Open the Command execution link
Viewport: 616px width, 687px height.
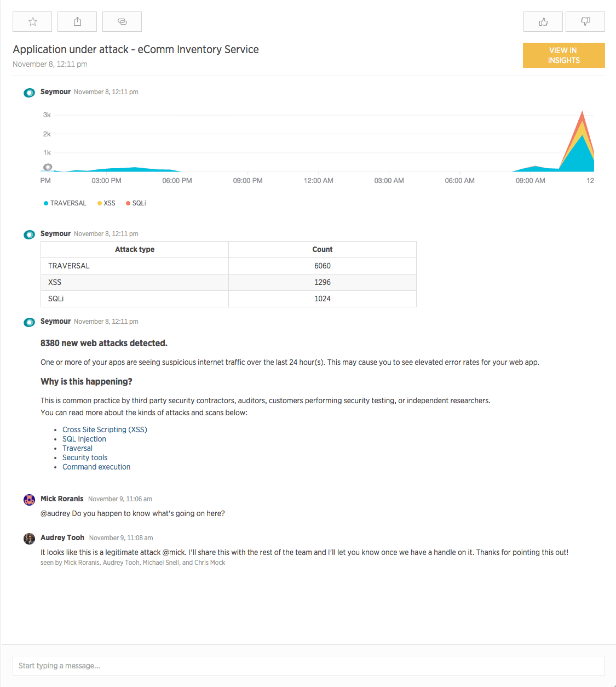96,467
